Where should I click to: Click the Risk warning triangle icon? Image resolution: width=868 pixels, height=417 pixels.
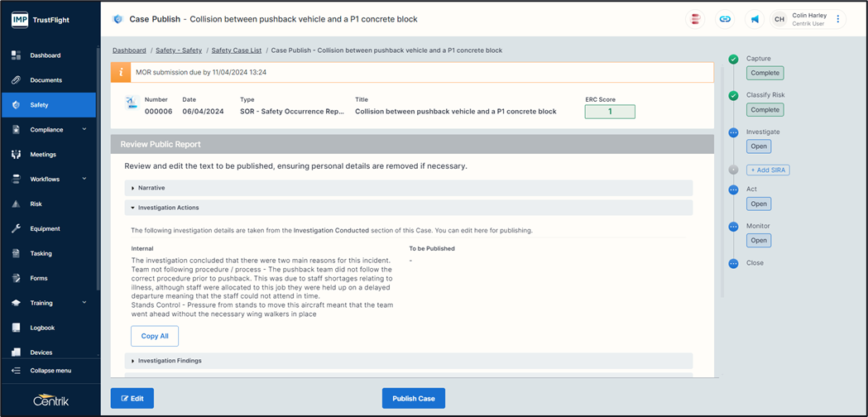click(16, 204)
